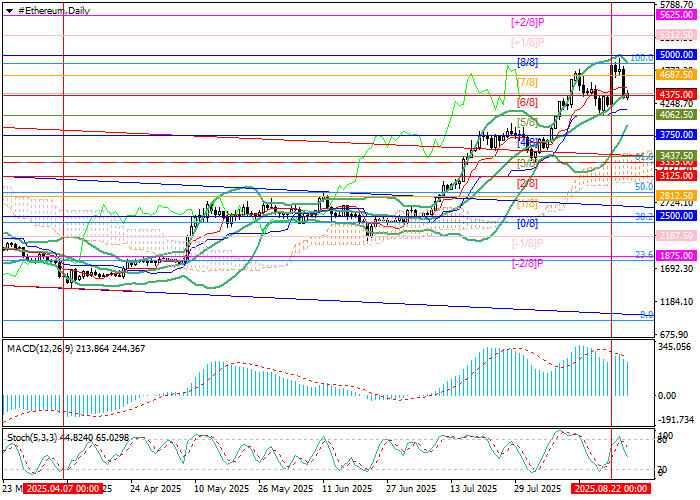
Task: Click the 2025.04.07 00:00 date marker
Action: (63, 488)
